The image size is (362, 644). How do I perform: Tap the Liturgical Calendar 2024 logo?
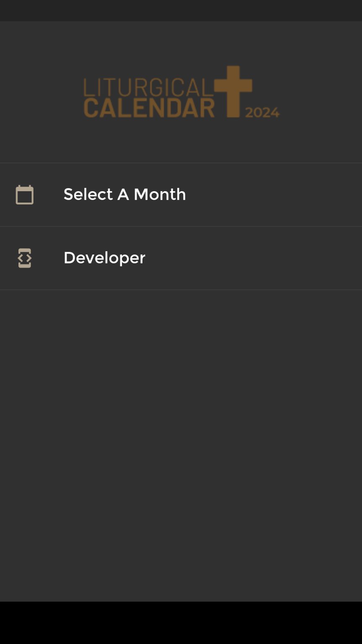click(x=181, y=92)
